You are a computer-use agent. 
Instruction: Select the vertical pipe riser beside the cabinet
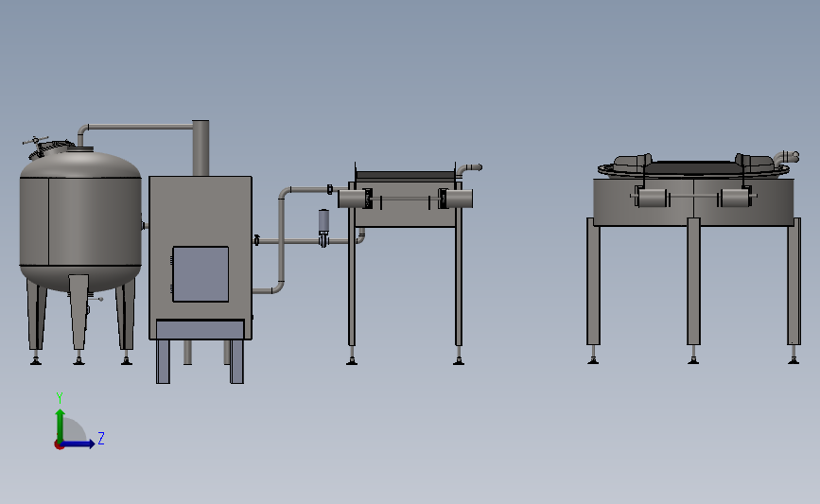[281, 241]
